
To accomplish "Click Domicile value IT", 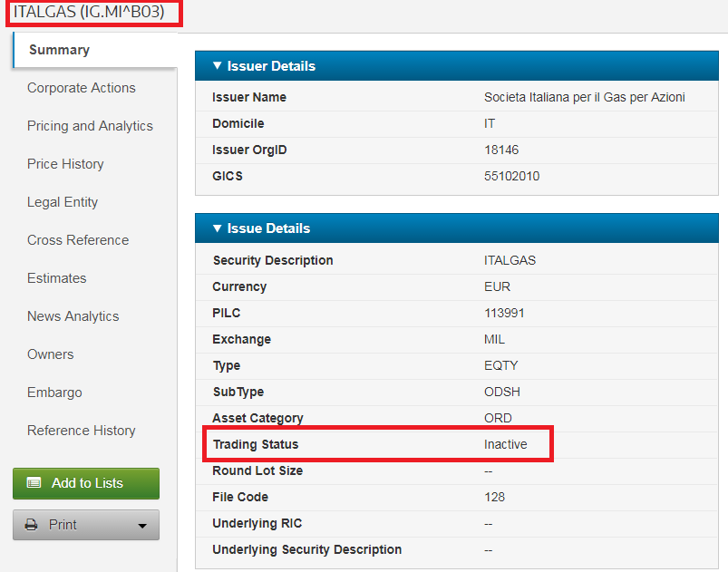I will click(x=490, y=123).
